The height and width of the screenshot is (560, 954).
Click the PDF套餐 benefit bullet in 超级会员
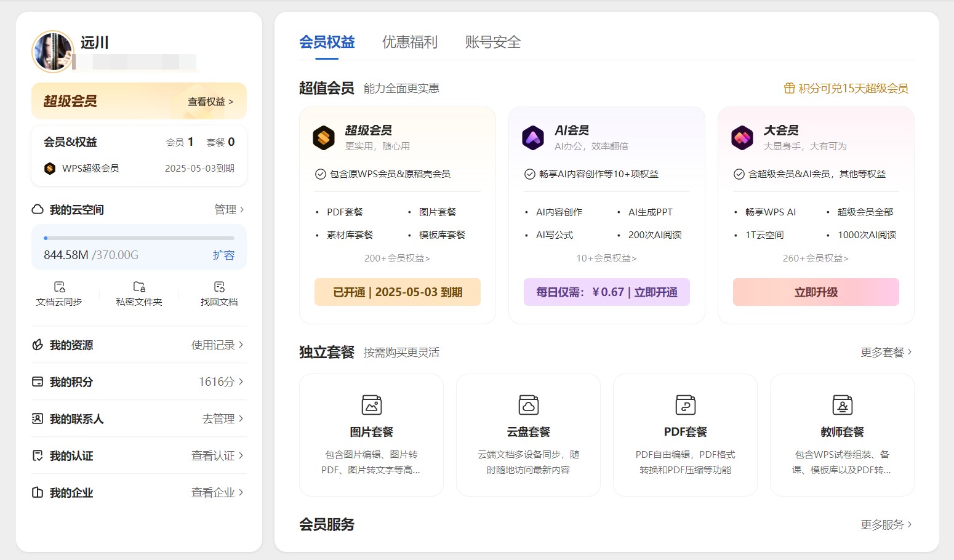coord(345,212)
